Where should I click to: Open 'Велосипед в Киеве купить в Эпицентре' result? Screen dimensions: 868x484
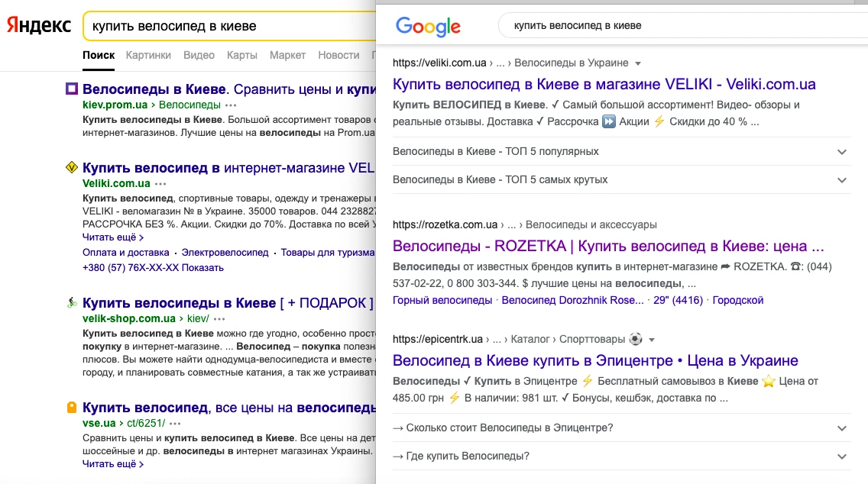pyautogui.click(x=595, y=360)
